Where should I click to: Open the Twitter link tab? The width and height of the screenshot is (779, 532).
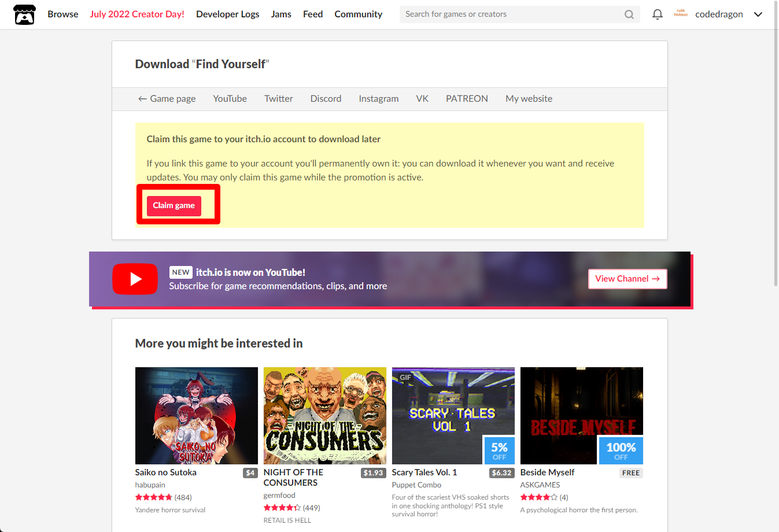[279, 99]
